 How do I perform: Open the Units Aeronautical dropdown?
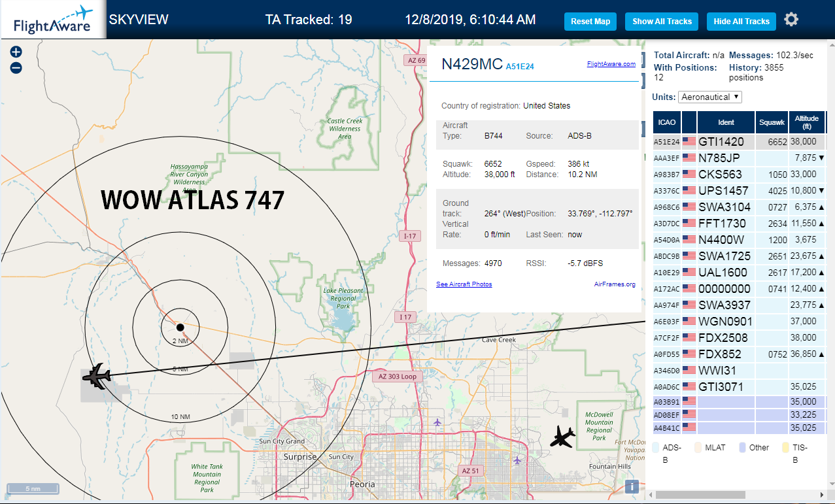tap(710, 97)
